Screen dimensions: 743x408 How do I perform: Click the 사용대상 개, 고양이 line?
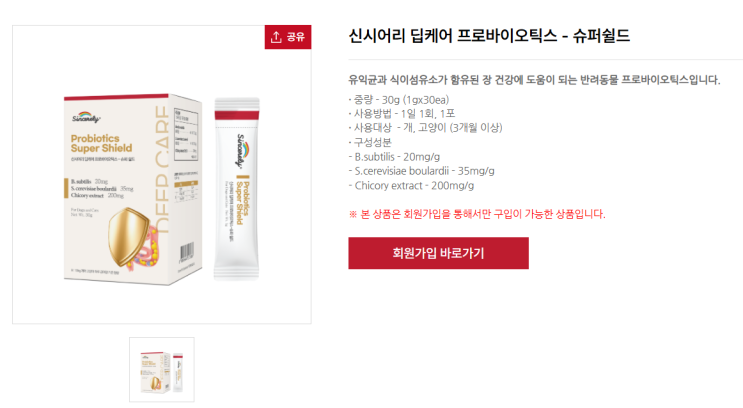(x=425, y=128)
